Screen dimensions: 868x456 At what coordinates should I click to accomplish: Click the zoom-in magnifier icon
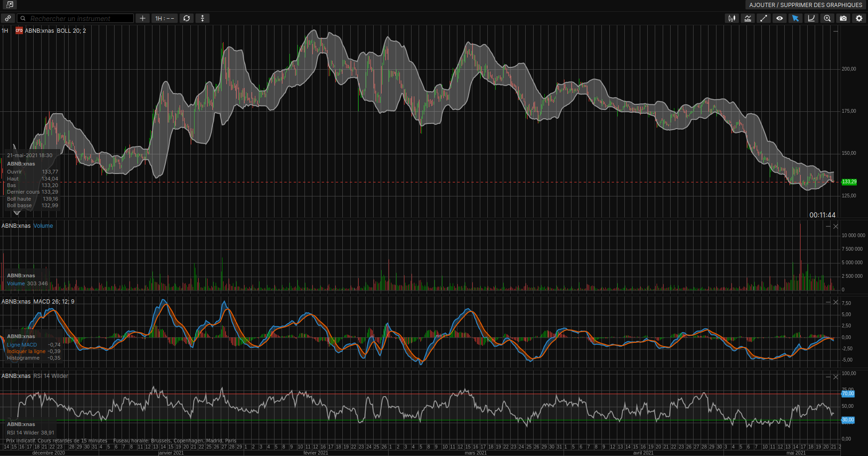pos(827,18)
